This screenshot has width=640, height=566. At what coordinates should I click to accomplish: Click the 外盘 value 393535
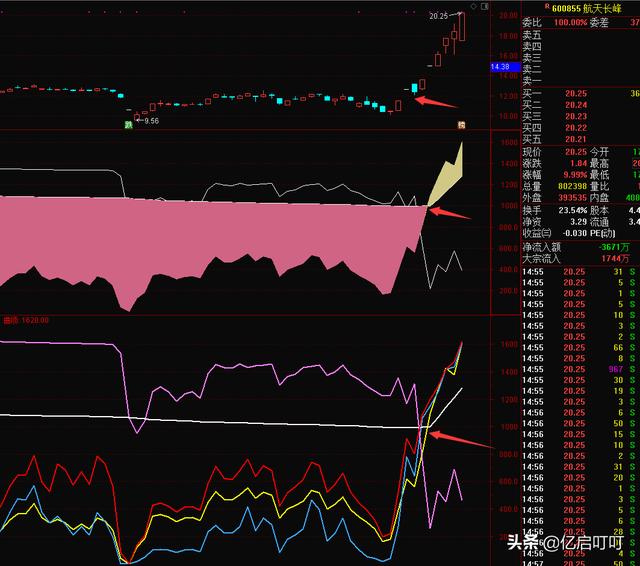click(572, 198)
